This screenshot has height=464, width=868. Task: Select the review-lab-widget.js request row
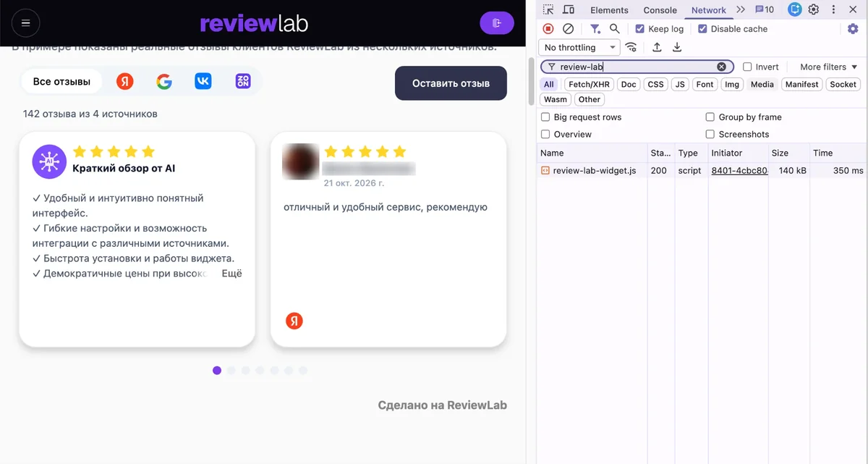[x=702, y=171]
